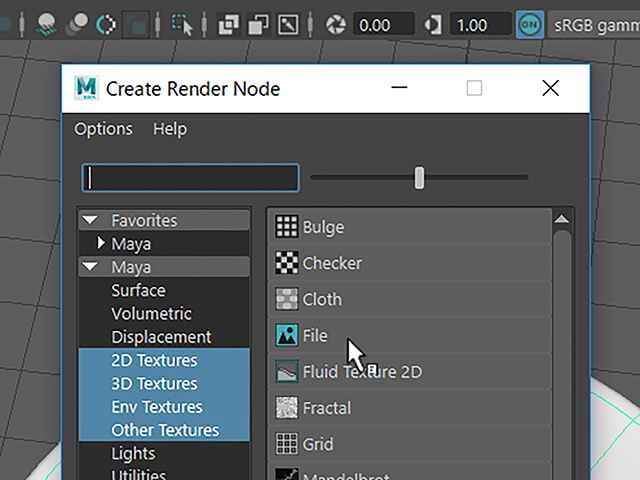The height and width of the screenshot is (480, 640).
Task: Pick the Cloth texture node
Action: coord(410,299)
